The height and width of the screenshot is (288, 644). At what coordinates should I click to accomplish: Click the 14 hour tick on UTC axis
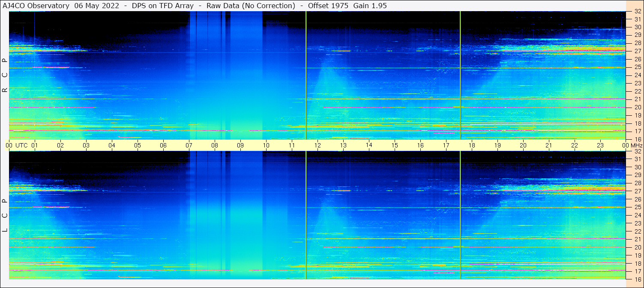369,145
